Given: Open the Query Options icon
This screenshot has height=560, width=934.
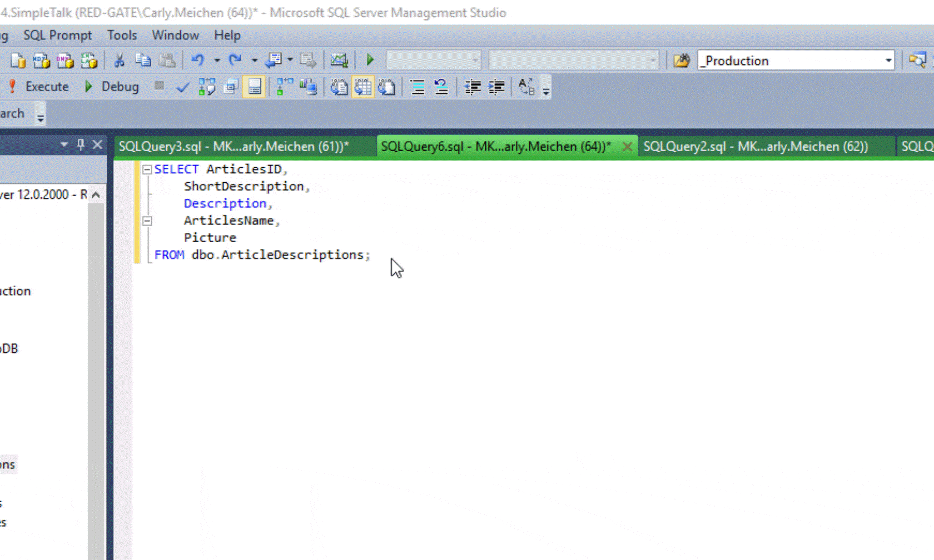Looking at the screenshot, I should pyautogui.click(x=230, y=87).
